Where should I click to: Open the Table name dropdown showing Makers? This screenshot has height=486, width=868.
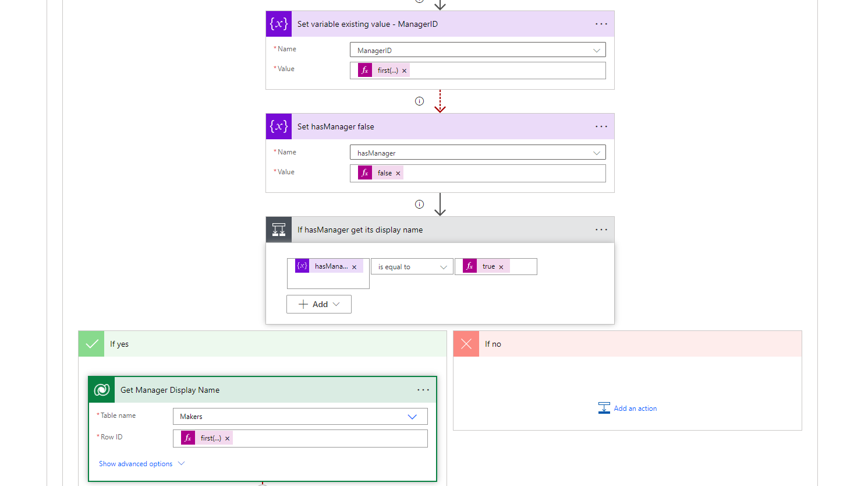[413, 416]
